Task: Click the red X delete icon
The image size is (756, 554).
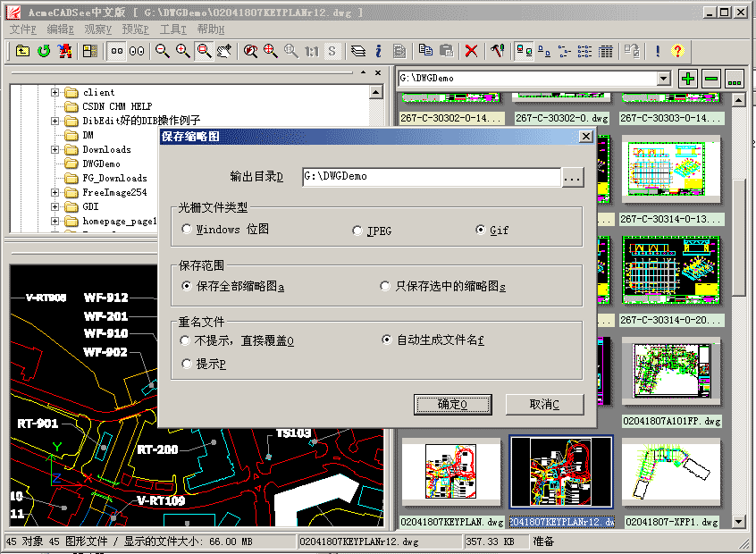Action: pyautogui.click(x=472, y=51)
